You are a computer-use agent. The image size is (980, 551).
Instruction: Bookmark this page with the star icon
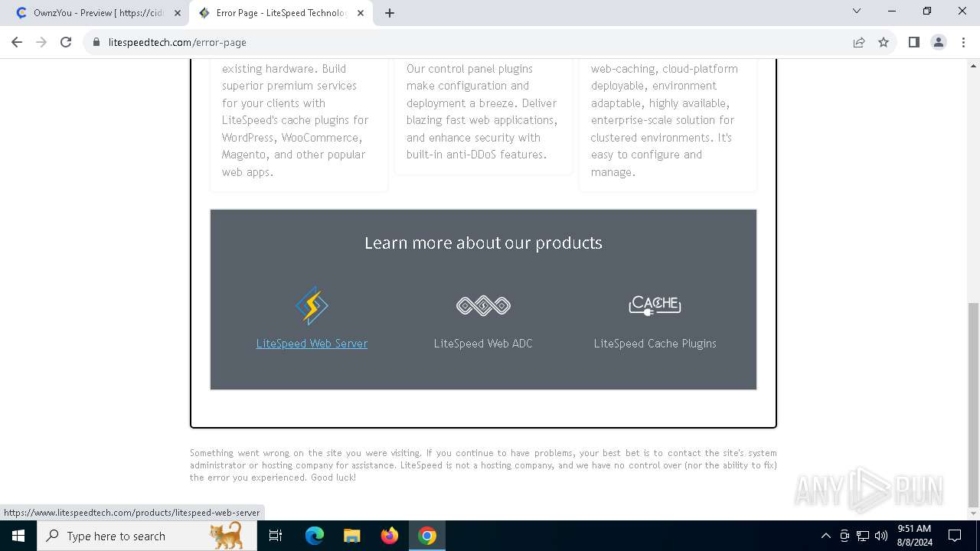(884, 43)
